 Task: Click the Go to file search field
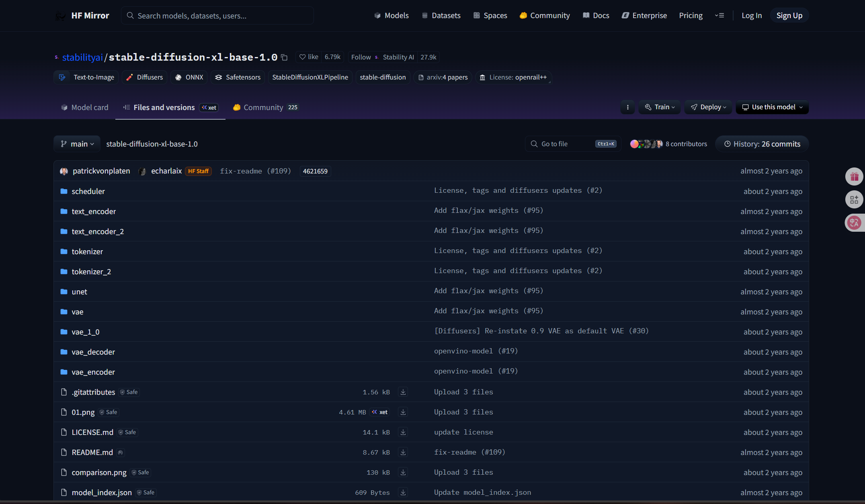[573, 144]
